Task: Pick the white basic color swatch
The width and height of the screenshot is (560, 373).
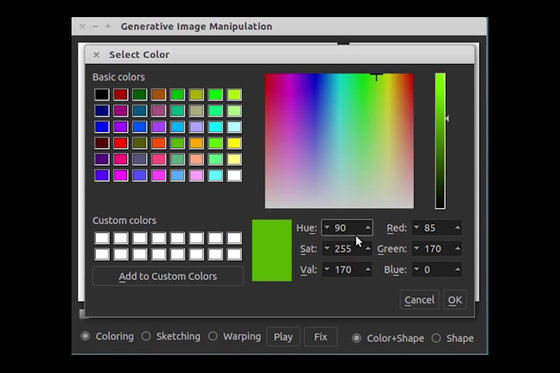Action: [x=234, y=175]
